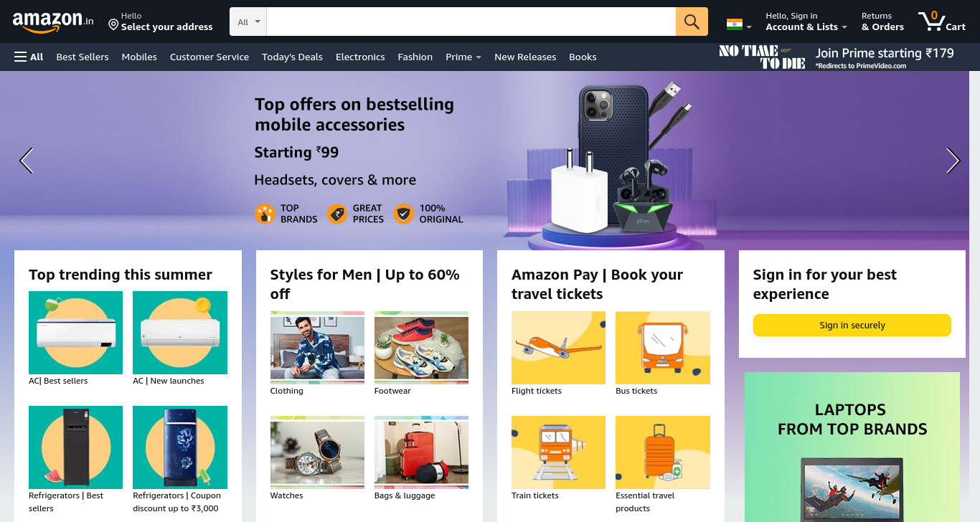
Task: Open Returns & Orders link
Action: coord(882,22)
